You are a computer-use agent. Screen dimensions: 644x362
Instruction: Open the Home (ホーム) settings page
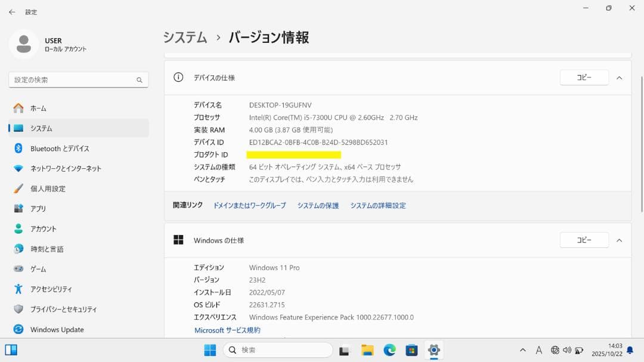pos(79,108)
